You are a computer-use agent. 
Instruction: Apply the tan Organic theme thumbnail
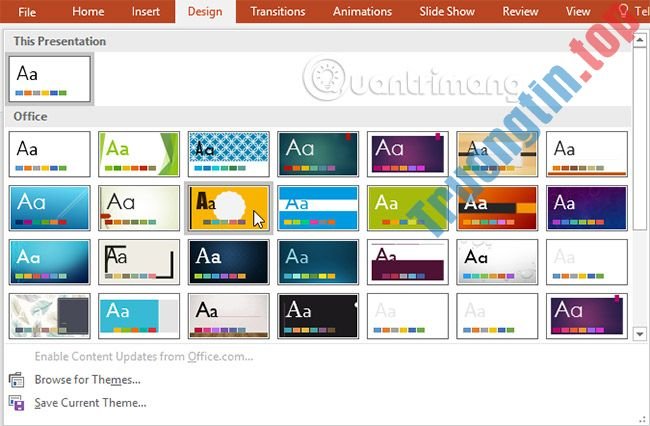(497, 154)
